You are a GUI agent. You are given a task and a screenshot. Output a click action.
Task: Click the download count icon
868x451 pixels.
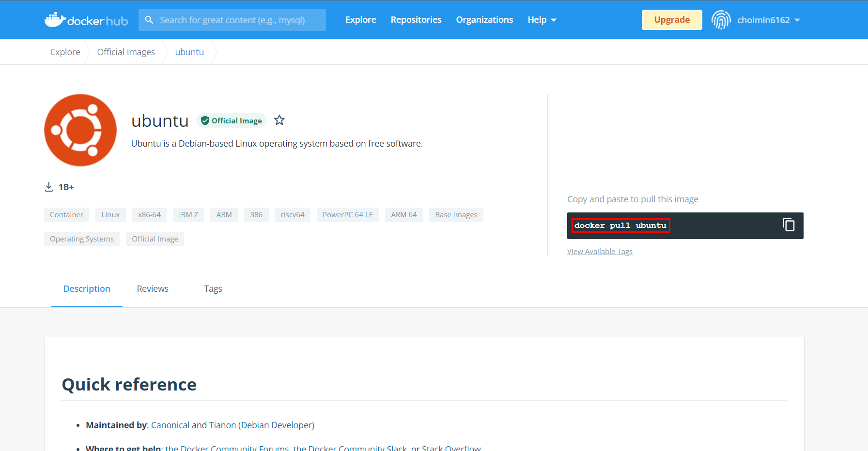click(49, 187)
